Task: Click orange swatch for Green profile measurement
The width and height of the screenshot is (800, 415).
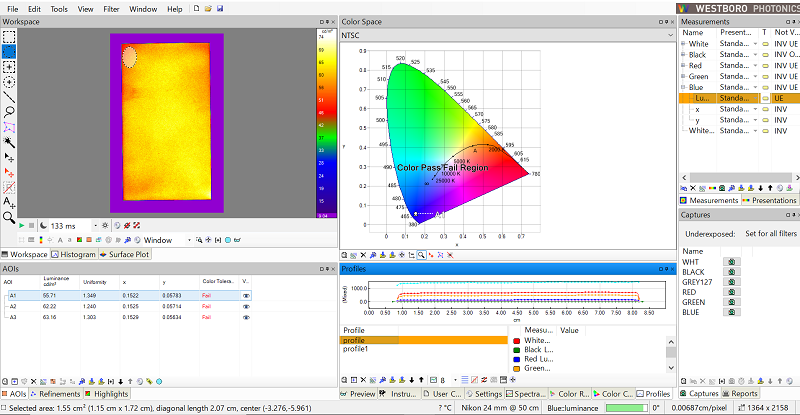Action: click(x=516, y=369)
